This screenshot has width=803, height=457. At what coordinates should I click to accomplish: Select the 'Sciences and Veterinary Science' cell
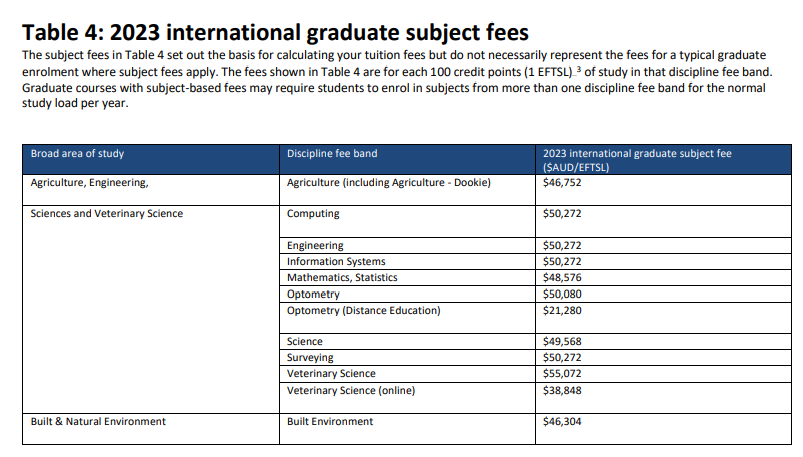pos(107,213)
